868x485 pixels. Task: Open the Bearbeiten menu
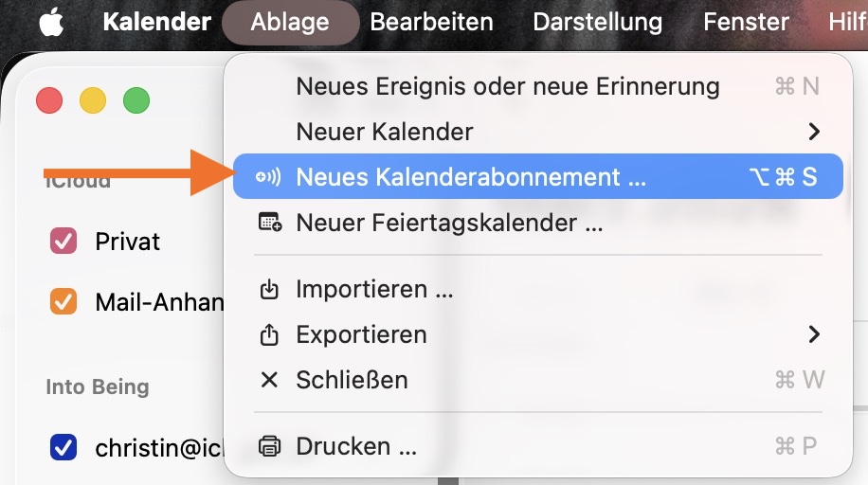[431, 22]
